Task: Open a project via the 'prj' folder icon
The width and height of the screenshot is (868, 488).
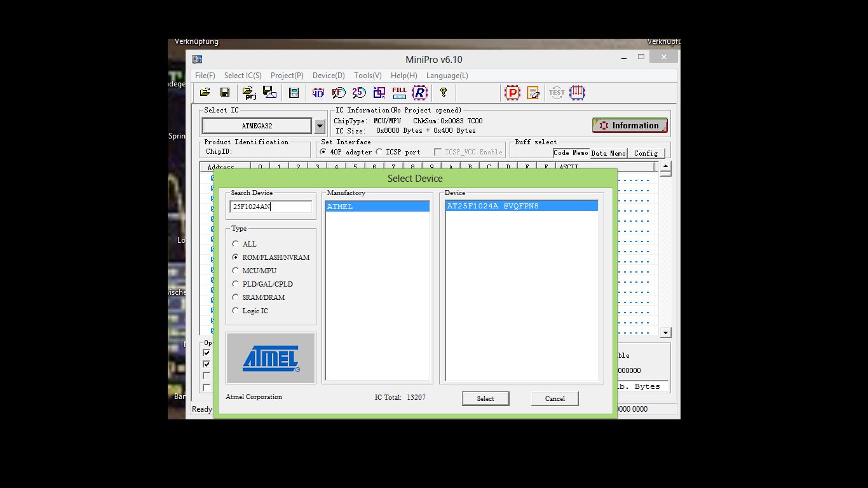Action: click(x=250, y=93)
